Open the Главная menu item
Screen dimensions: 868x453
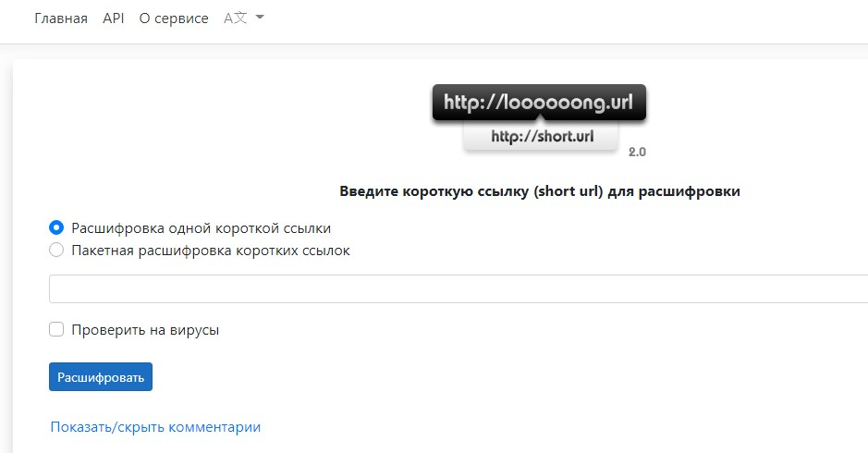click(61, 18)
